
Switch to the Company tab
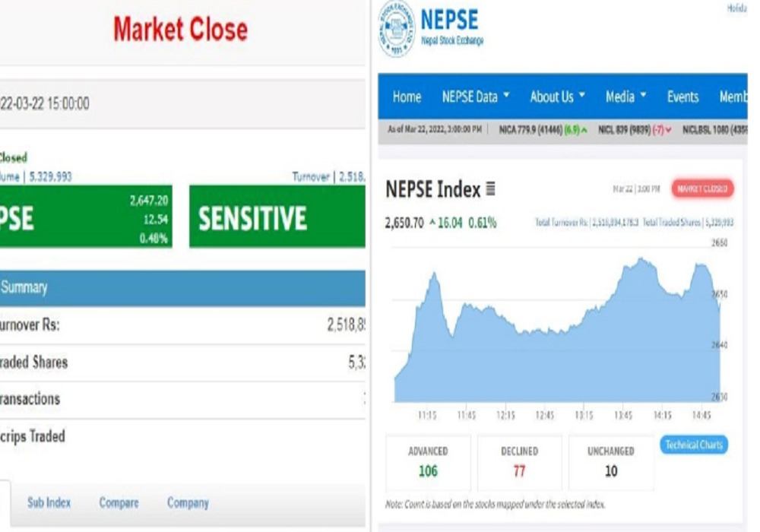coord(188,503)
